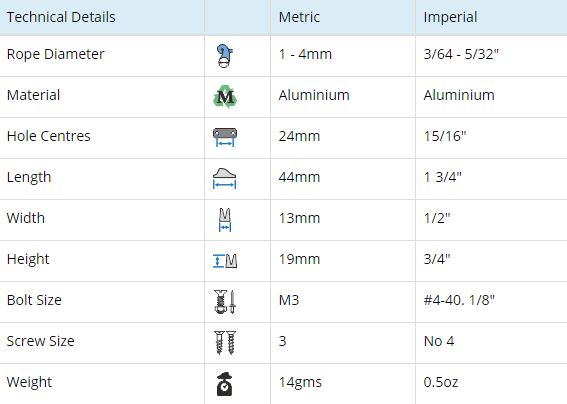Screen dimensions: 567x404
Task: Click the 1 - 4mm rope diameter value
Action: pyautogui.click(x=305, y=54)
